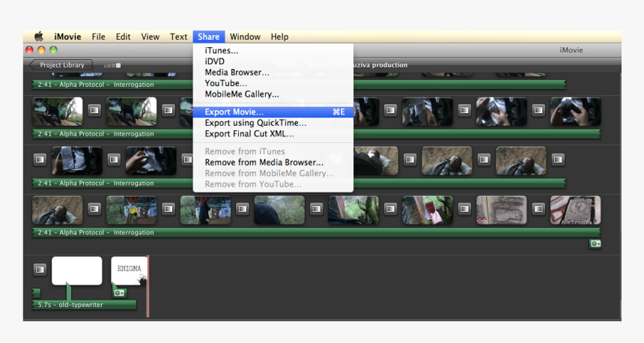This screenshot has height=343, width=644.
Task: Click the red playhead line after ENIGMA
Action: point(148,286)
